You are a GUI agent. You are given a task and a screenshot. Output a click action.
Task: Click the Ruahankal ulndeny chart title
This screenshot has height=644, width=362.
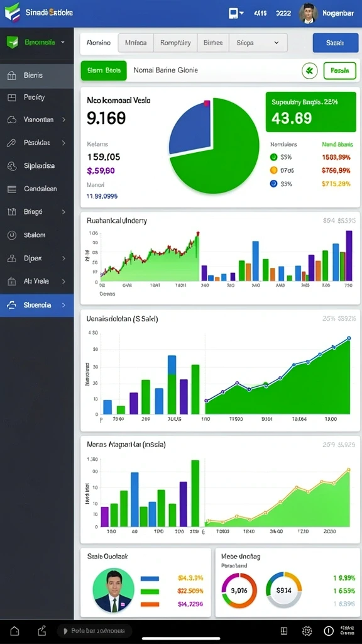[117, 221]
